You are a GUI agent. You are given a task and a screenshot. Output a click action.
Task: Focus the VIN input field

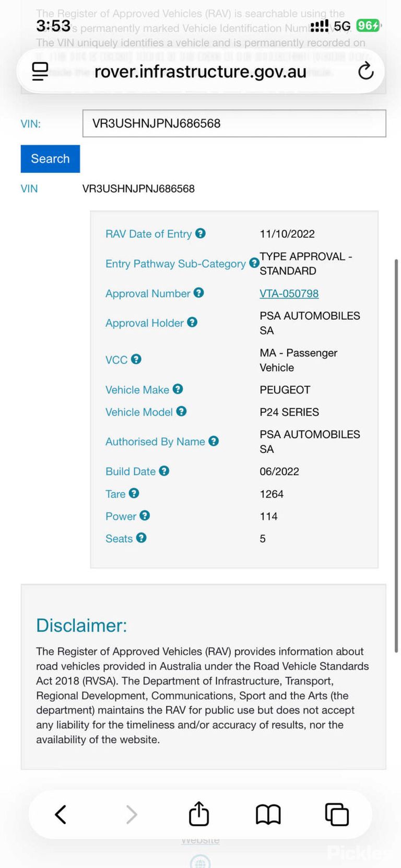coord(234,123)
